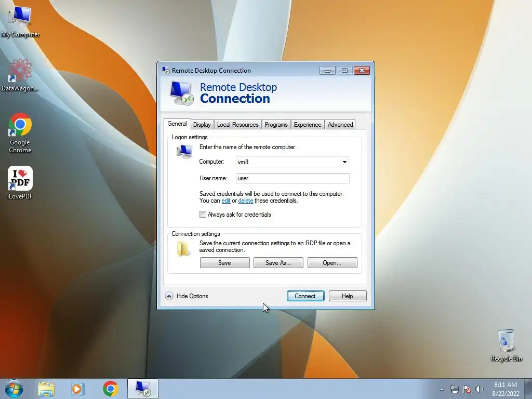Click the Connect button
Screen dimensions: 532x399
pos(305,296)
